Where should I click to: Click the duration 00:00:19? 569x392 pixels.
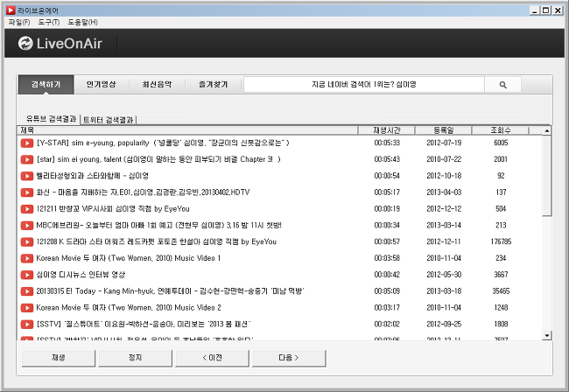(387, 209)
